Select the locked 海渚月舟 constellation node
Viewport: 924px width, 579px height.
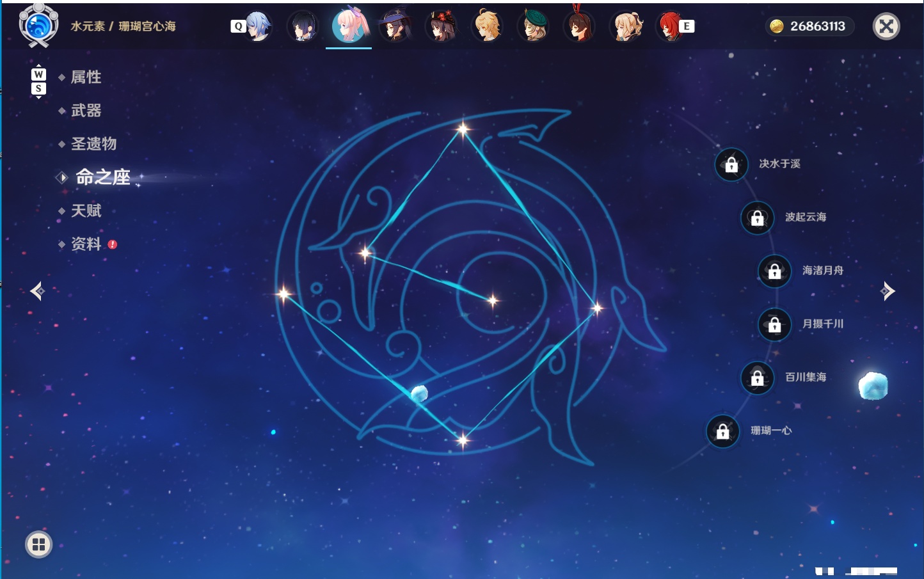click(775, 271)
